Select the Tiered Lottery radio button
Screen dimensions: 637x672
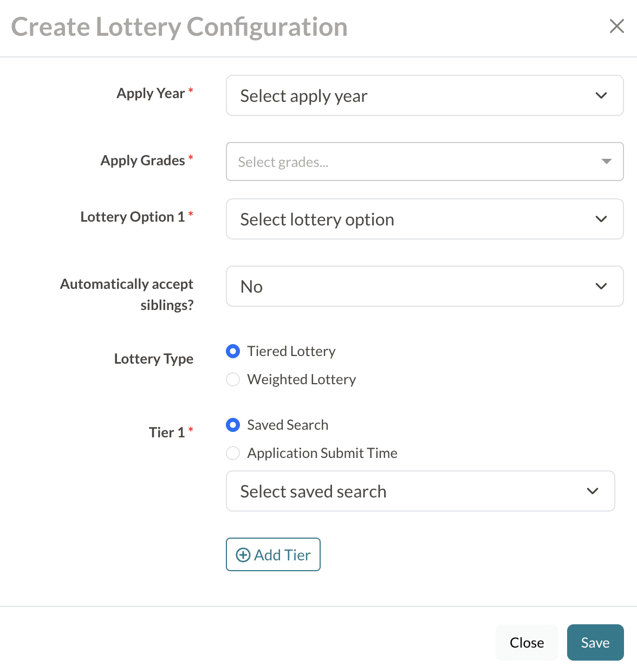[233, 351]
